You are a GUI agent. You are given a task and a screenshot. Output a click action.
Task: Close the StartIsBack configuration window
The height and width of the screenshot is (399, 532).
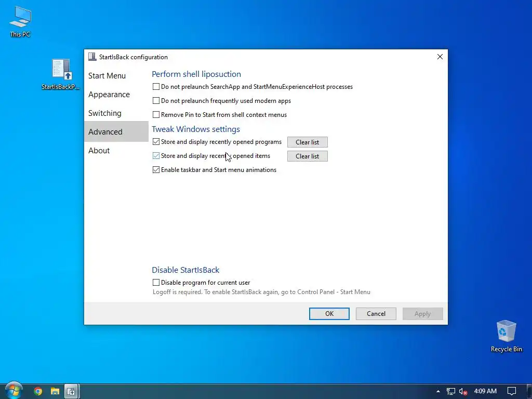click(x=440, y=57)
